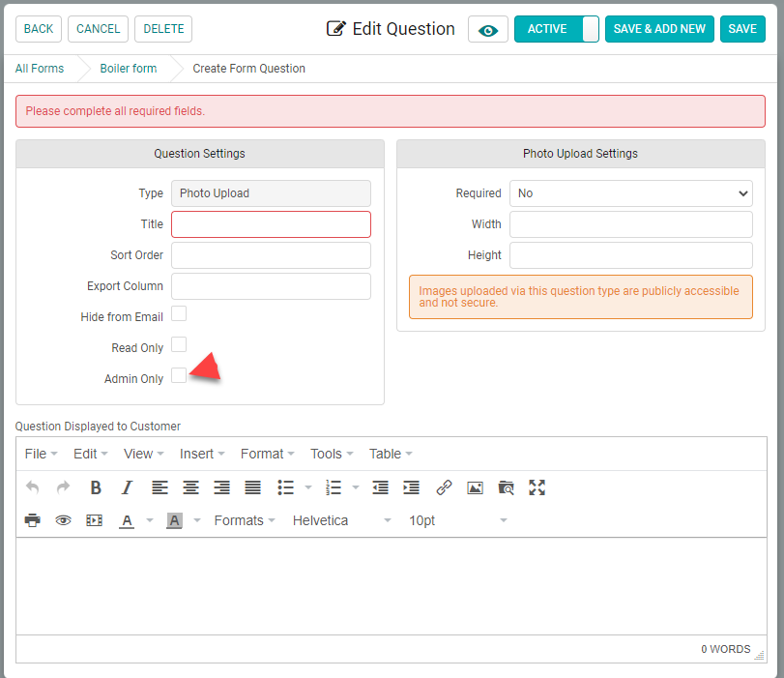This screenshot has height=678, width=784.
Task: Click the SAVE & ADD NEW button
Action: (x=659, y=29)
